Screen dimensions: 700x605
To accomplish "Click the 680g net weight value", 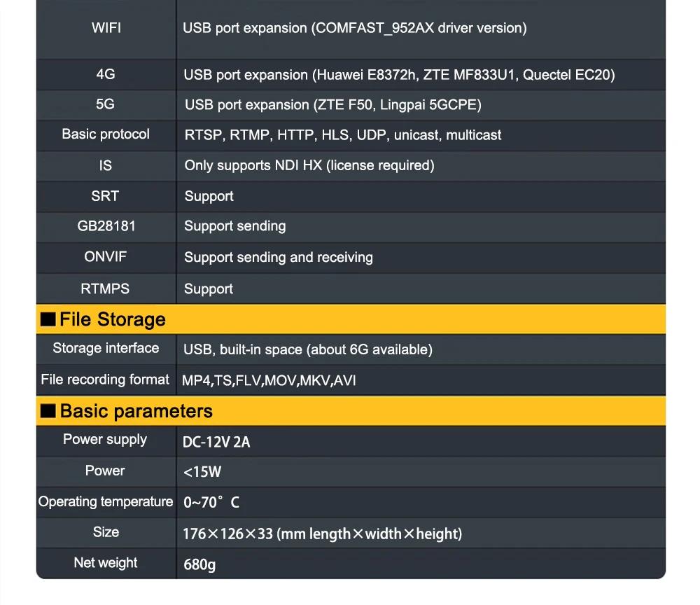I will coord(199,564).
